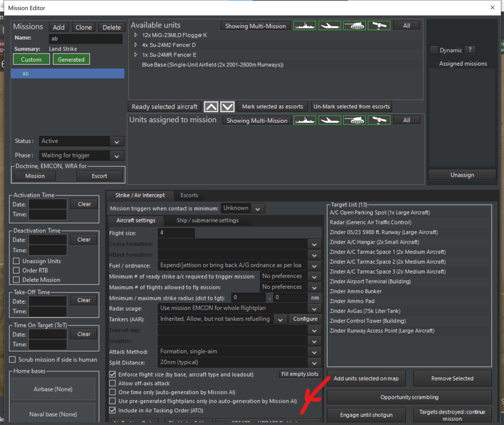Check One time only auto-generation option
The image size is (504, 425).
[112, 392]
